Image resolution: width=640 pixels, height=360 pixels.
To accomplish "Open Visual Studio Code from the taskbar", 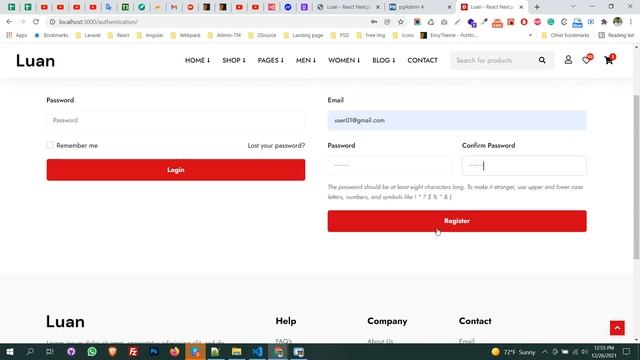I will click(x=257, y=351).
